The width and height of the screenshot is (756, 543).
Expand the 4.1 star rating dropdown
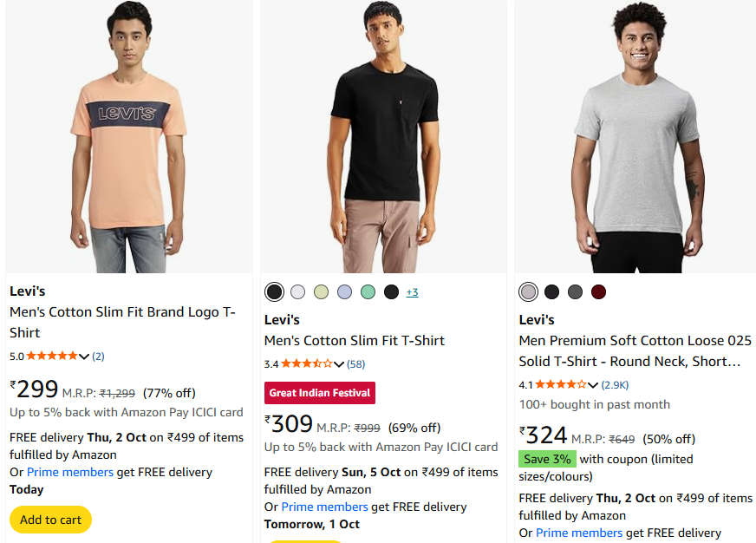[x=593, y=385]
